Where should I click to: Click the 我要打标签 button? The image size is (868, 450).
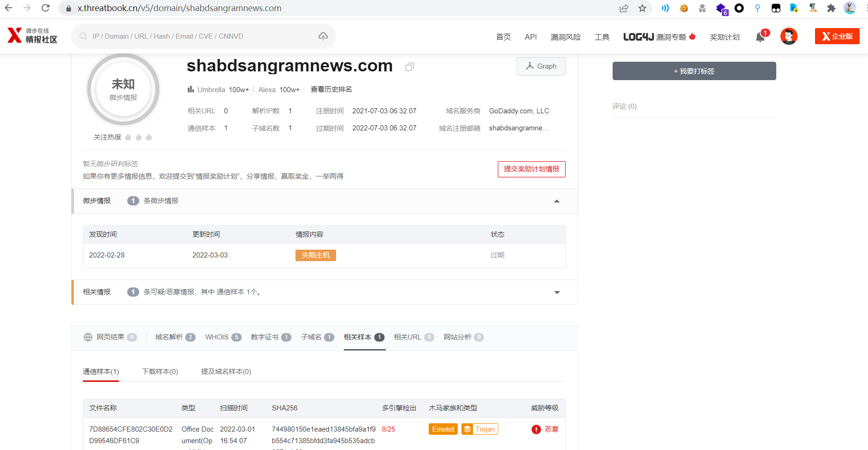(x=694, y=71)
